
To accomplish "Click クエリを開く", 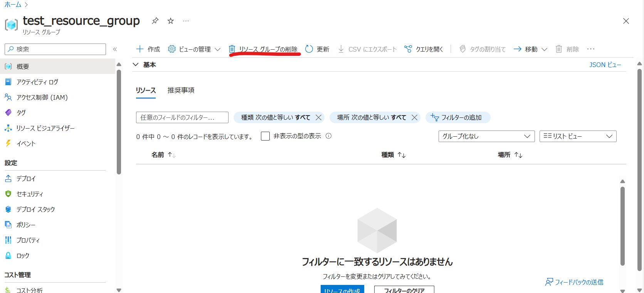I will click(x=424, y=49).
